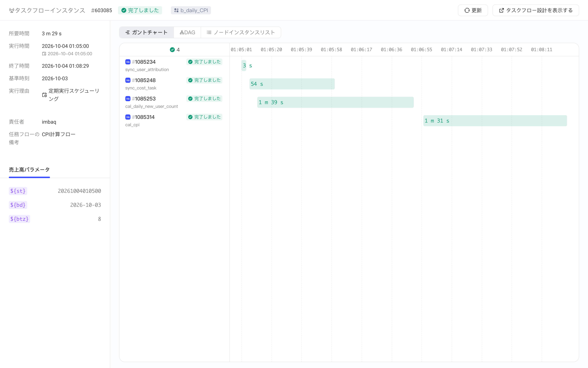Click the calendar icon beside 定期実行スケジューリング
588x368 pixels.
44,95
